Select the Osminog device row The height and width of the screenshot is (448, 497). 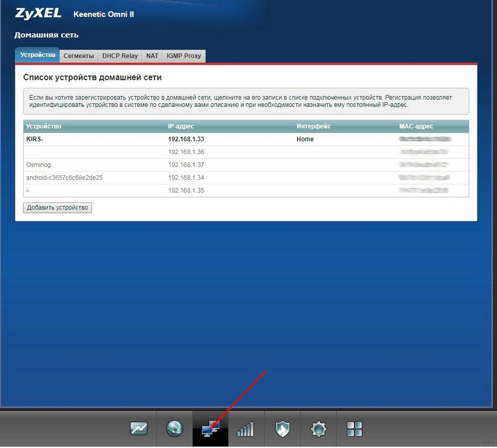pos(246,164)
